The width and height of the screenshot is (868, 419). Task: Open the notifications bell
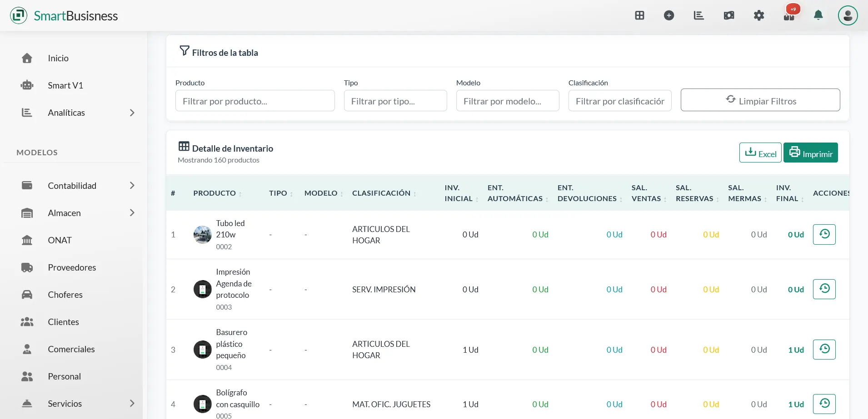[x=818, y=15]
